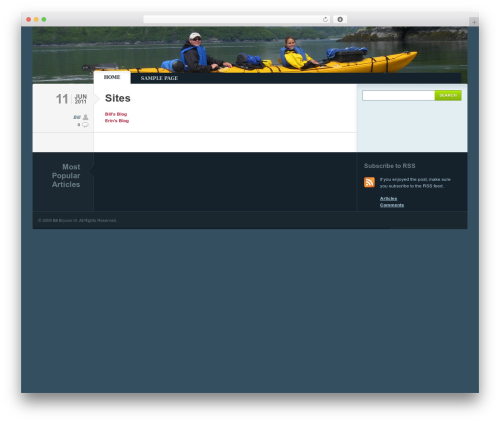
Task: Open the Sample Page navigation tab
Action: click(x=159, y=78)
